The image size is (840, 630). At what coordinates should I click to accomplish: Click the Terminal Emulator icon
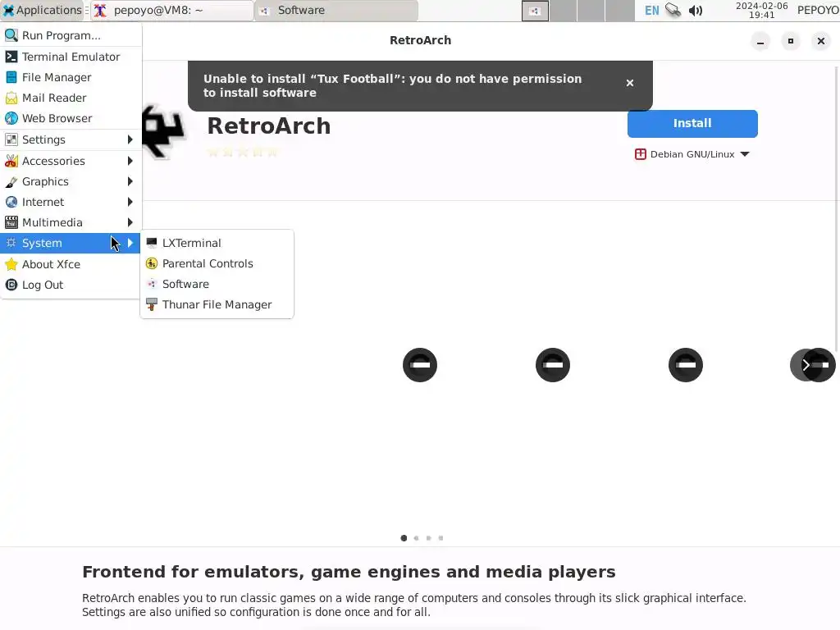pos(11,57)
